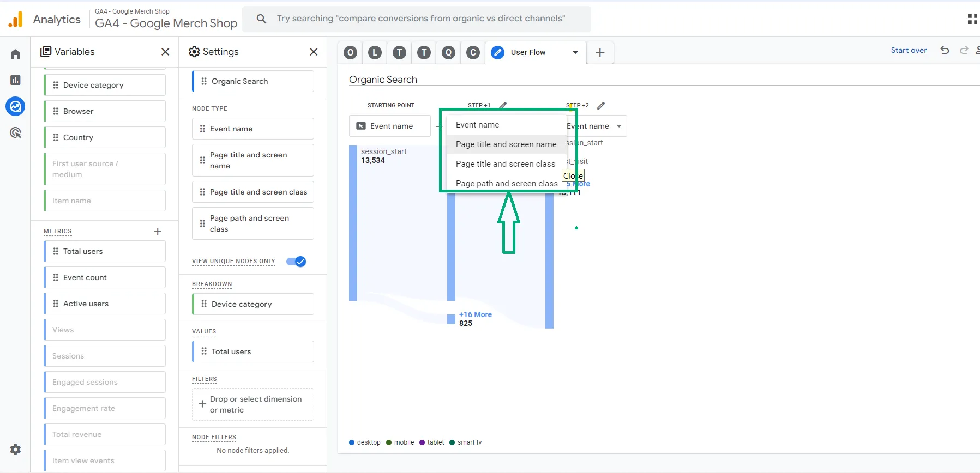Click the undo arrow icon
The height and width of the screenshot is (473, 980).
click(945, 50)
